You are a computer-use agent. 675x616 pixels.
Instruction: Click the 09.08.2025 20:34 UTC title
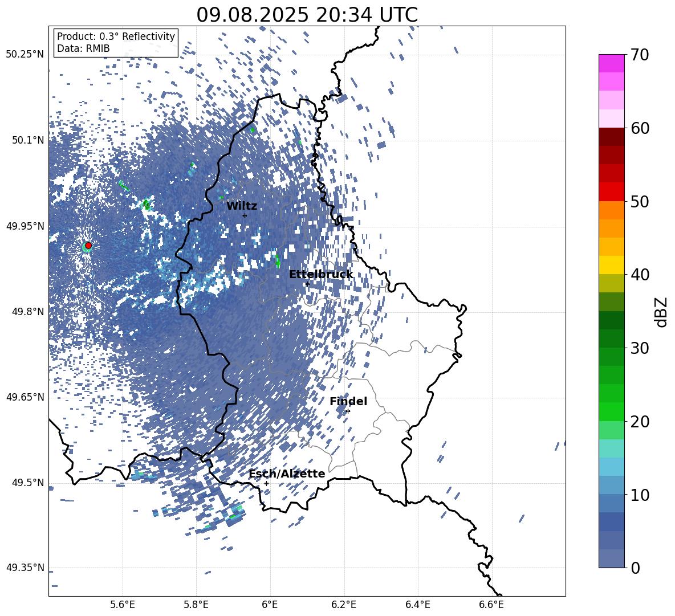(307, 15)
